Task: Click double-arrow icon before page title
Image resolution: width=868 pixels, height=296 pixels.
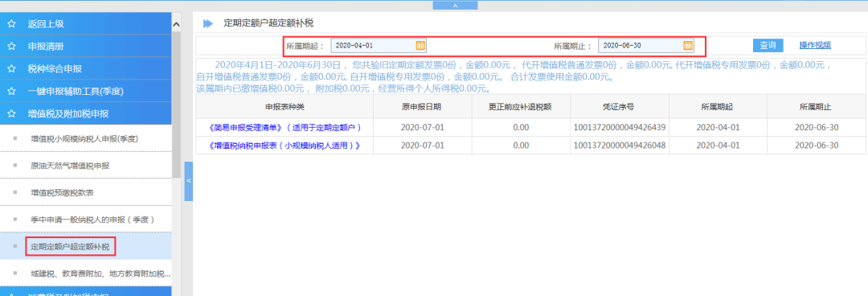Action: point(207,23)
